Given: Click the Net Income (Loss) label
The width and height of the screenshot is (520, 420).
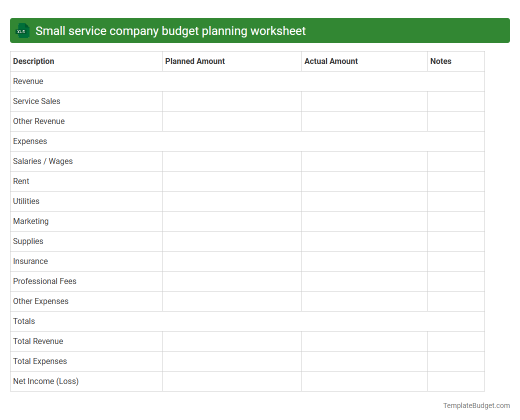Looking at the screenshot, I should tap(45, 381).
